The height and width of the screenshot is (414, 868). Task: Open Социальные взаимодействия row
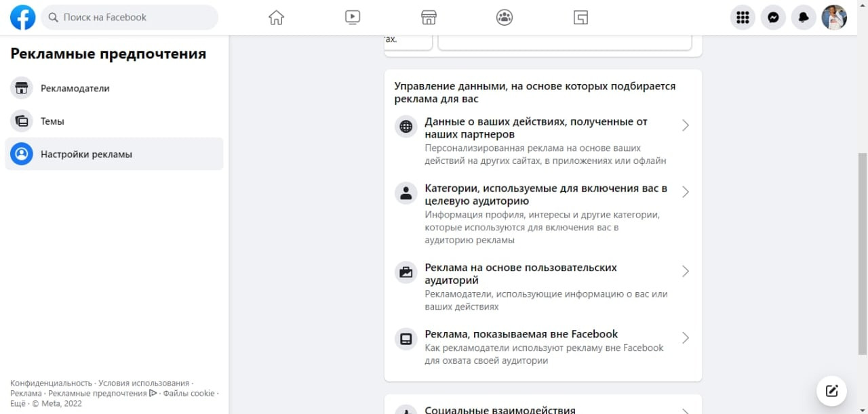coord(542,409)
